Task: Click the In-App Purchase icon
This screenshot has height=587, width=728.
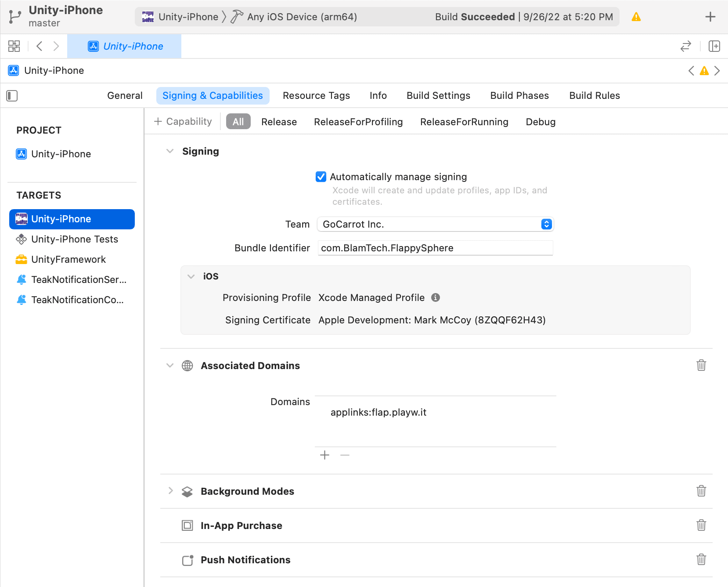Action: click(187, 525)
